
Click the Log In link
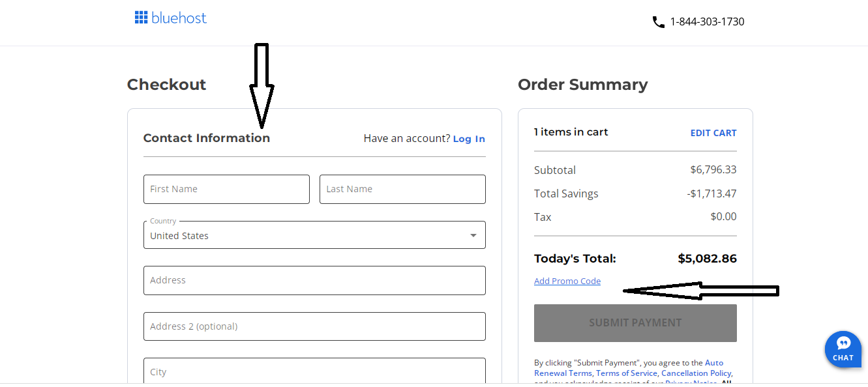469,139
